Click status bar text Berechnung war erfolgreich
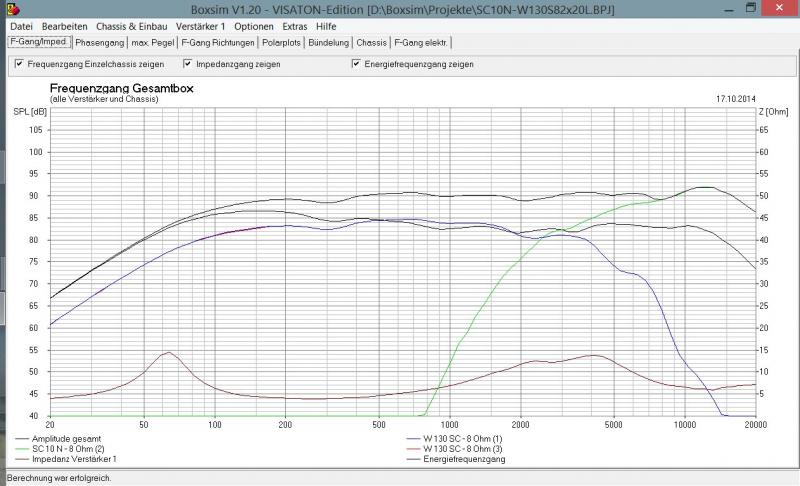 [59, 478]
